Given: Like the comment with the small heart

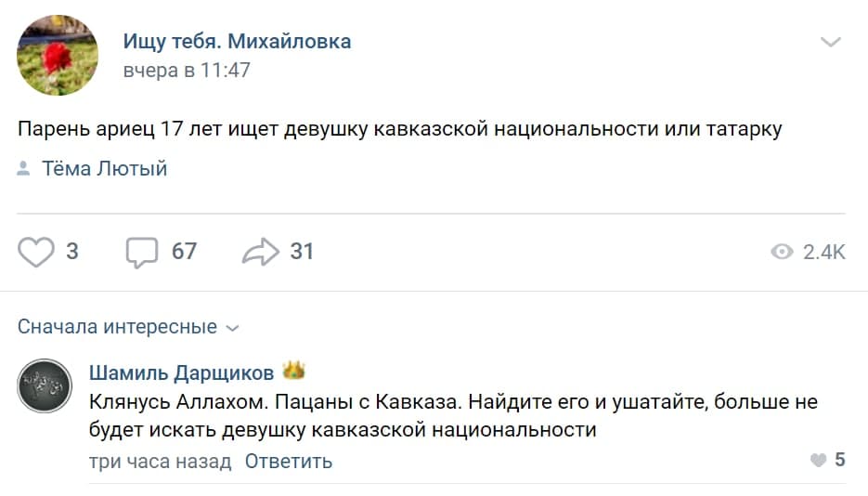Looking at the screenshot, I should pos(818,460).
